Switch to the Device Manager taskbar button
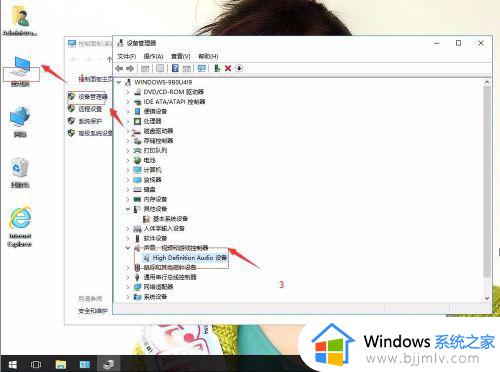The height and width of the screenshot is (372, 500). tap(108, 364)
